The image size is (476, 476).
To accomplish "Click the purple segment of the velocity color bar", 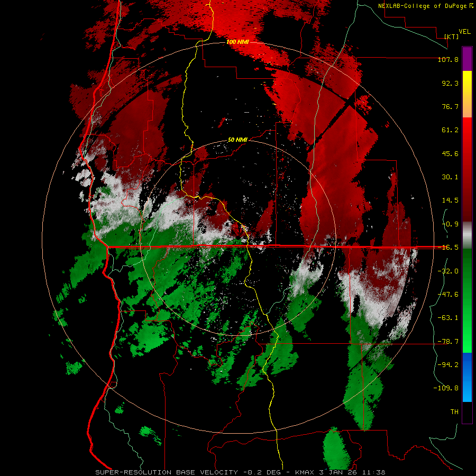I will pos(467,59).
